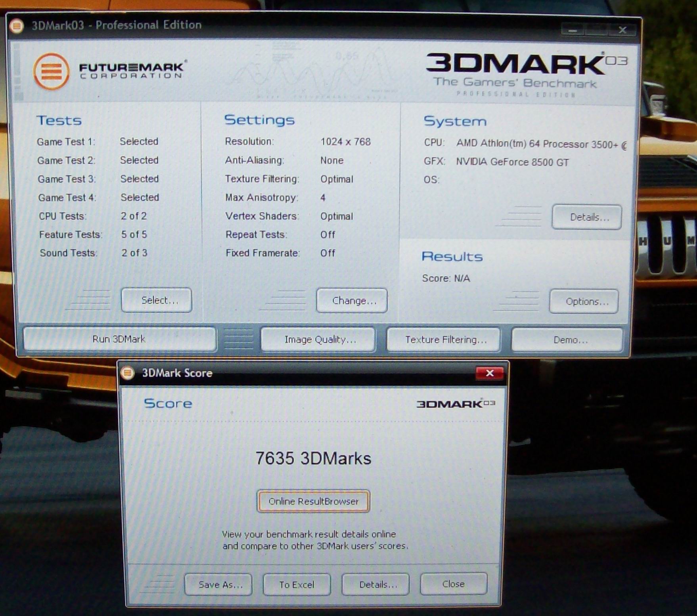Image resolution: width=697 pixels, height=616 pixels.
Task: Save the score with Save As
Action: coord(218,585)
